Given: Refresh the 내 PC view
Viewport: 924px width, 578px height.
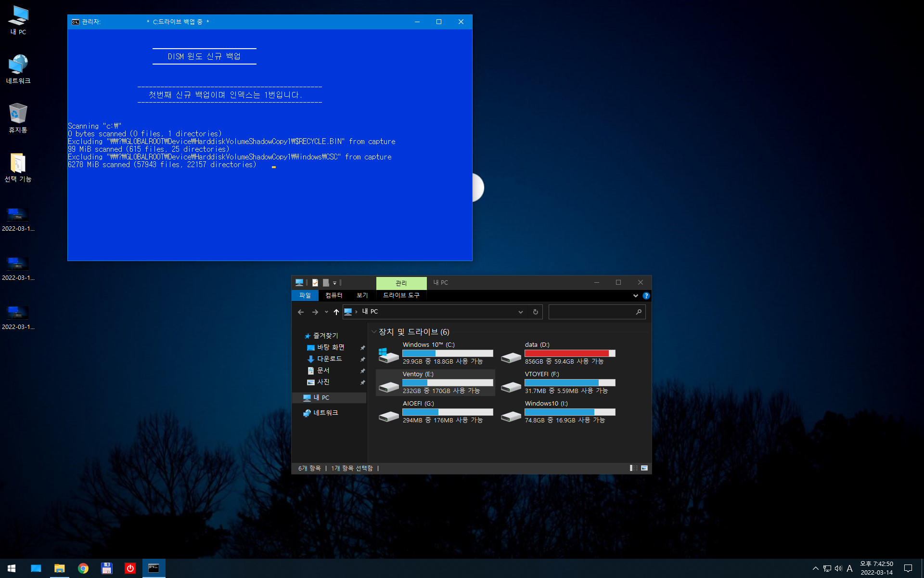Looking at the screenshot, I should point(536,312).
